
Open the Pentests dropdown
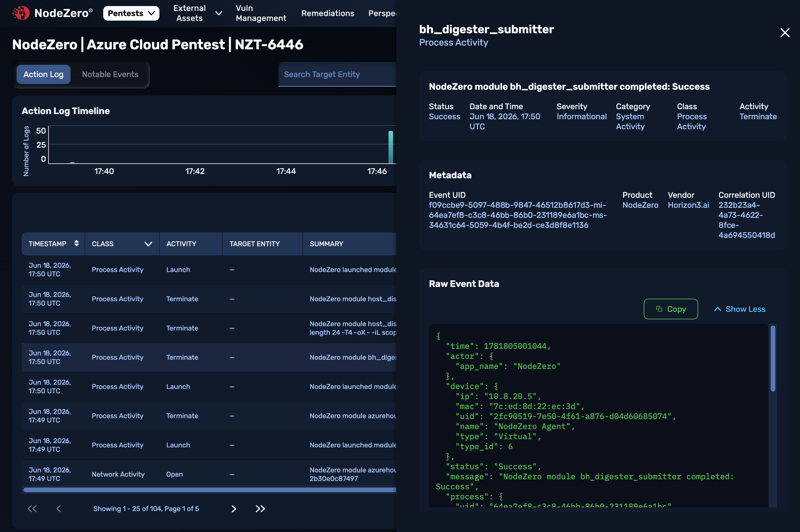[x=131, y=13]
